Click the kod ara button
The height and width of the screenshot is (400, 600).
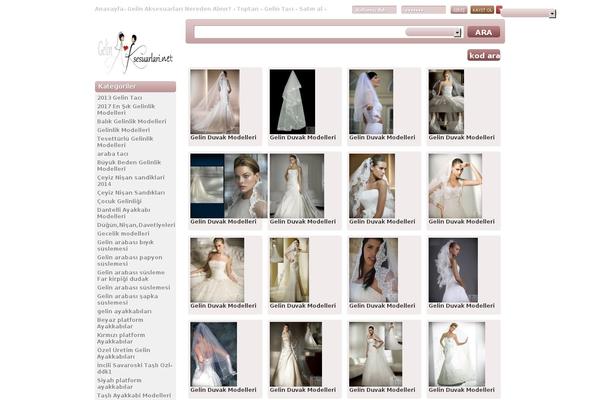coord(484,56)
